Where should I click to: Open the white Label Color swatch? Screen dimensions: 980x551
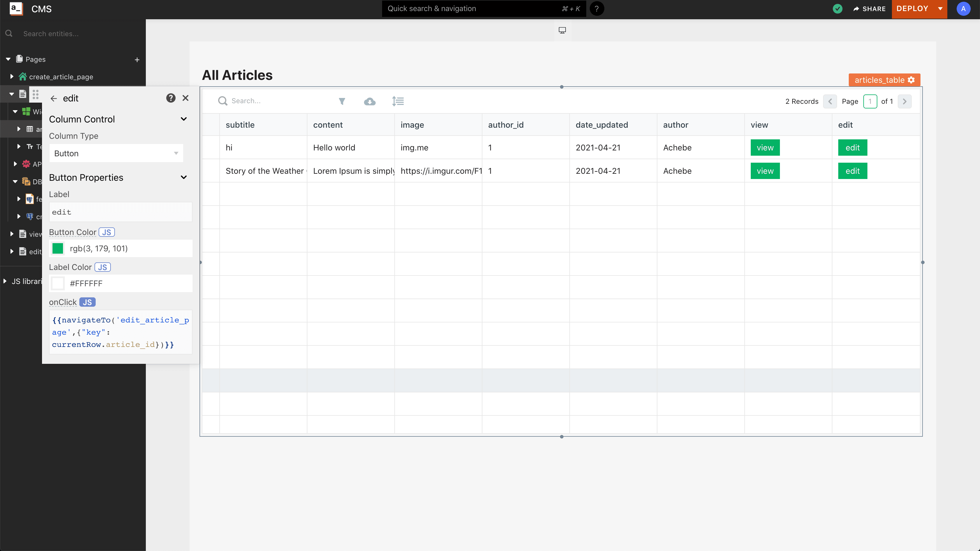coord(58,283)
